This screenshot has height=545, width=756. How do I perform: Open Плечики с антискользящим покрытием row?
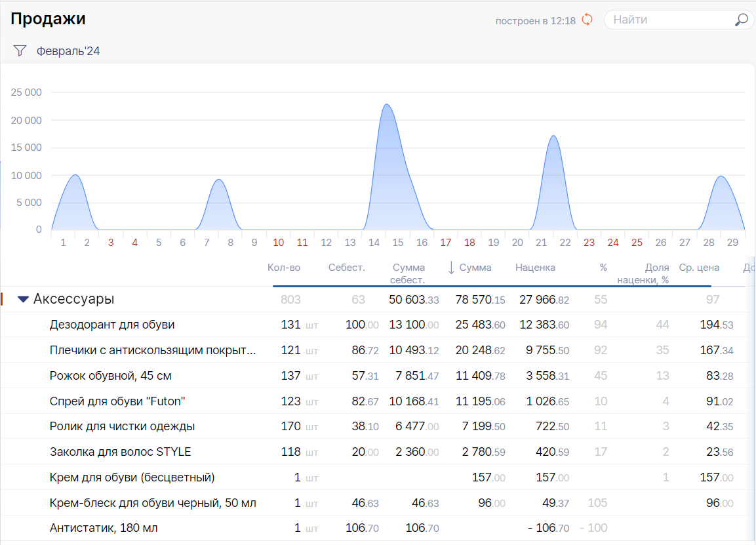click(153, 350)
